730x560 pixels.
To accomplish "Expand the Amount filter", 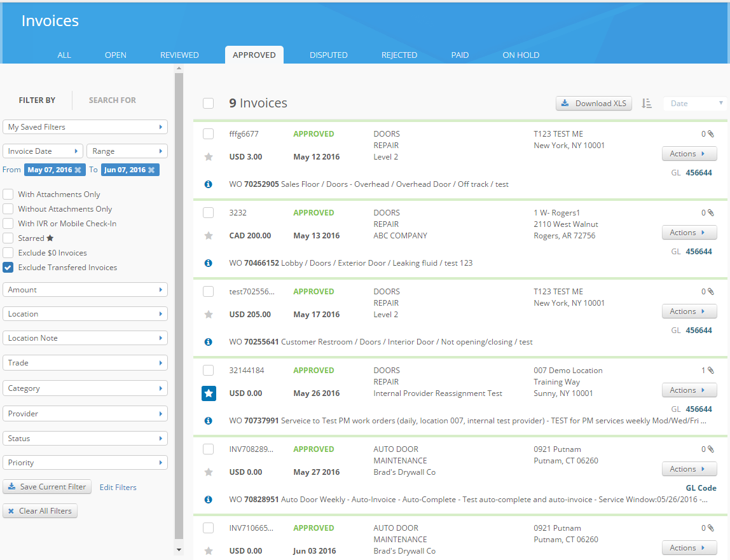I will (85, 290).
